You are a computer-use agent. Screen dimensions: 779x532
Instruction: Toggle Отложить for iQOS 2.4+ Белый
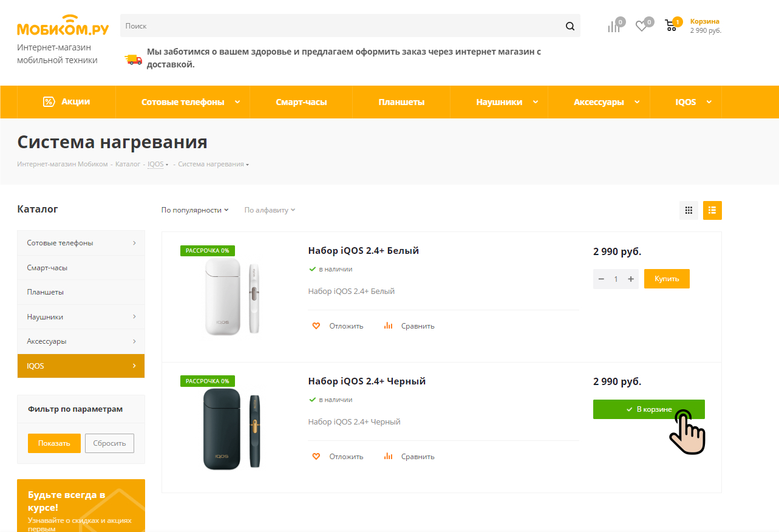pos(338,326)
